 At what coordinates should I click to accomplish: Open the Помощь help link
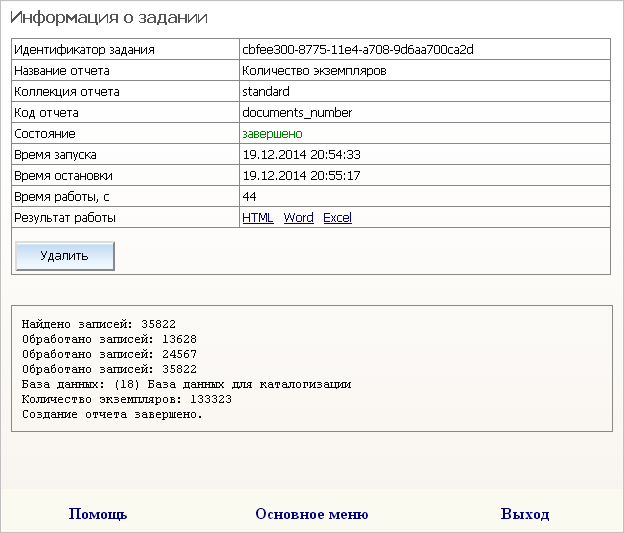tap(98, 514)
